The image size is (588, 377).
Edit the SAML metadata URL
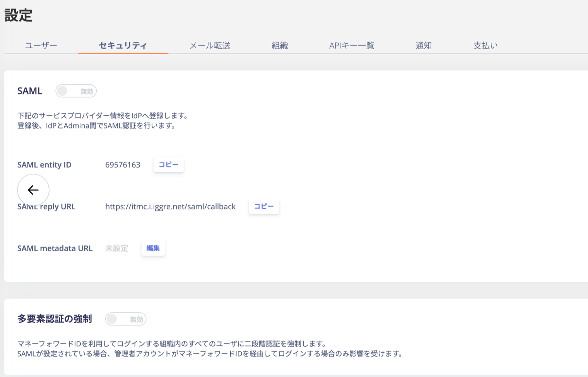tap(153, 248)
